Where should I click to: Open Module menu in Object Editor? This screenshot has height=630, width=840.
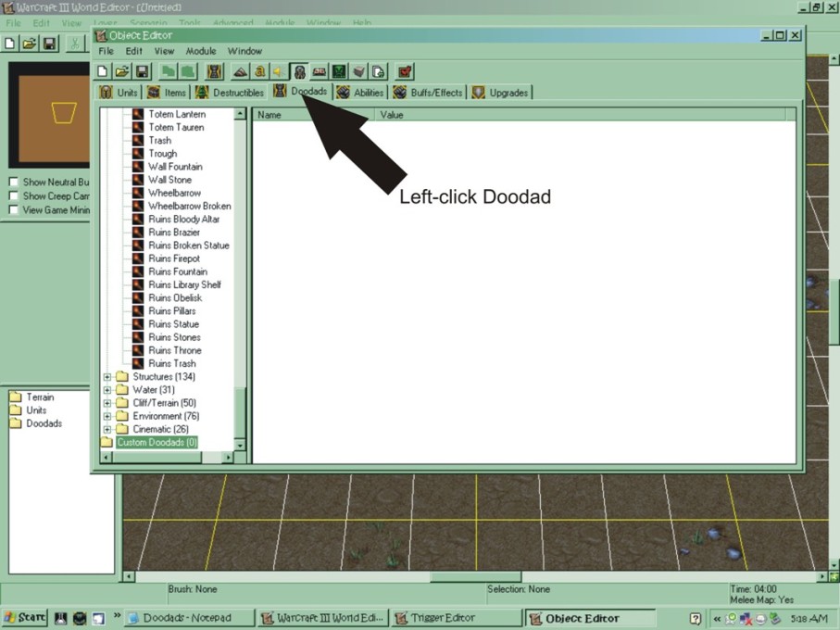click(201, 51)
